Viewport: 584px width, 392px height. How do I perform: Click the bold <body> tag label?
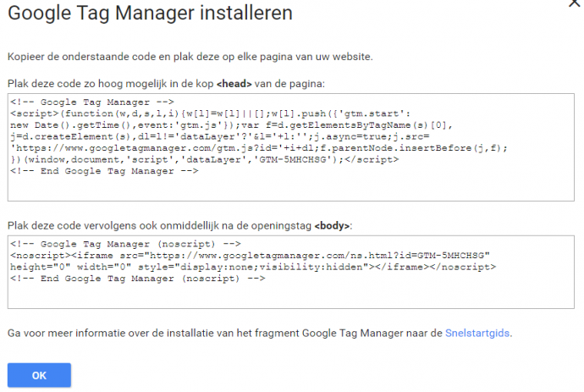pos(332,226)
